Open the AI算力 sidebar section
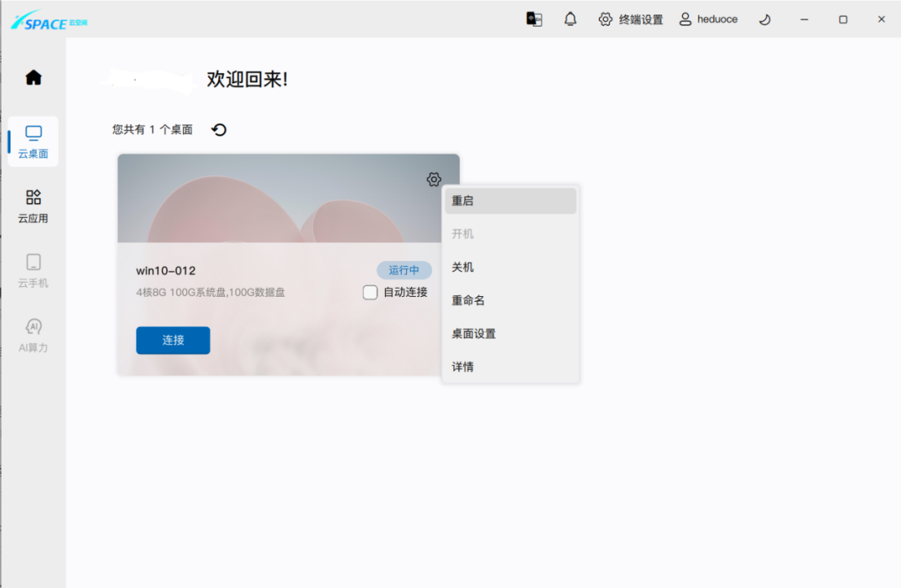901x588 pixels. point(33,335)
